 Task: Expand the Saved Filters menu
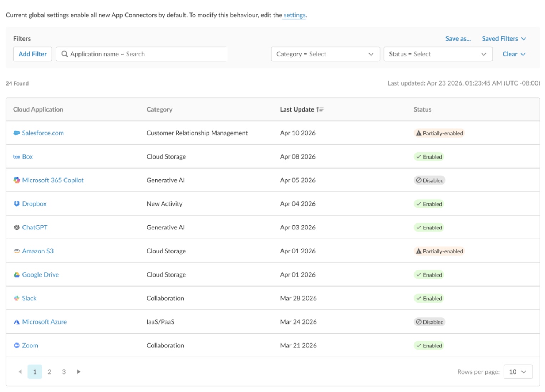(504, 38)
